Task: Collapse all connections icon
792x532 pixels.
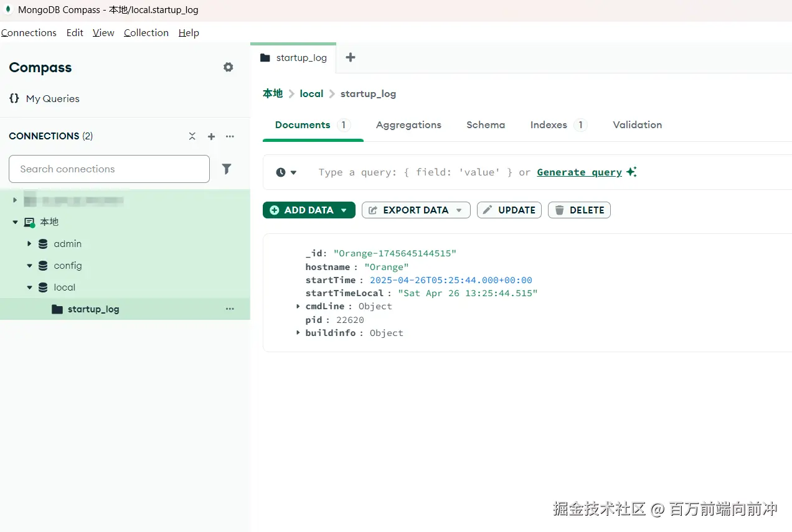Action: [192, 136]
